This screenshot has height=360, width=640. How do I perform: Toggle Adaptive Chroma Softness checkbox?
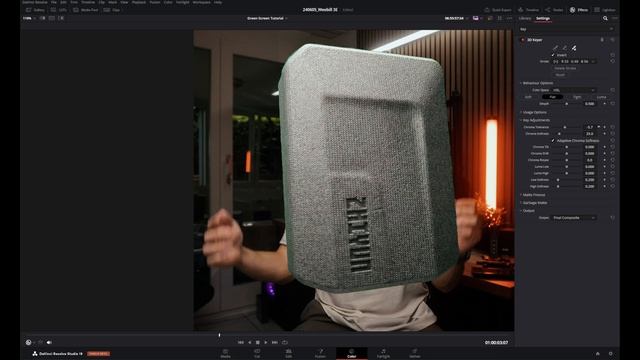[x=553, y=140]
